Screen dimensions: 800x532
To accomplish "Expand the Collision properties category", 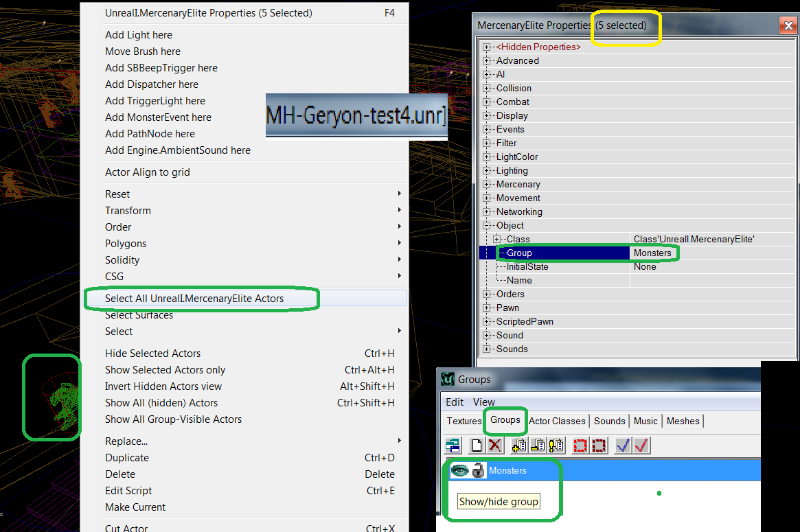I will click(x=486, y=89).
